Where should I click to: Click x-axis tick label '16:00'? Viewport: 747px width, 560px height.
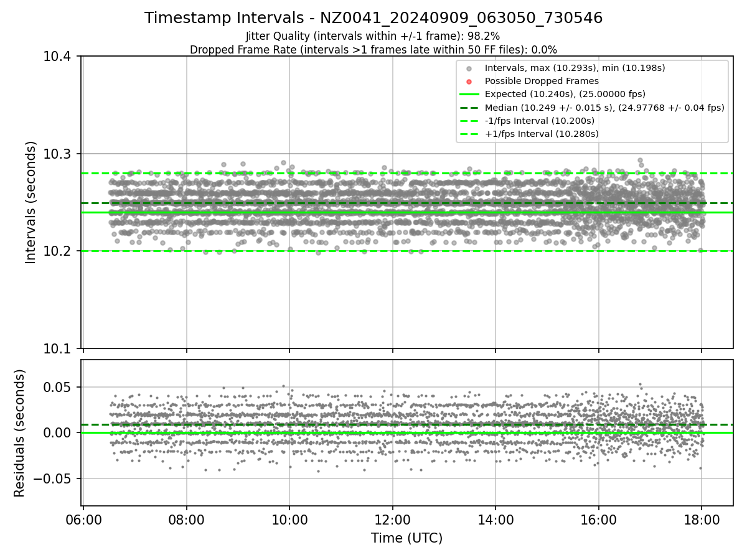coord(599,520)
